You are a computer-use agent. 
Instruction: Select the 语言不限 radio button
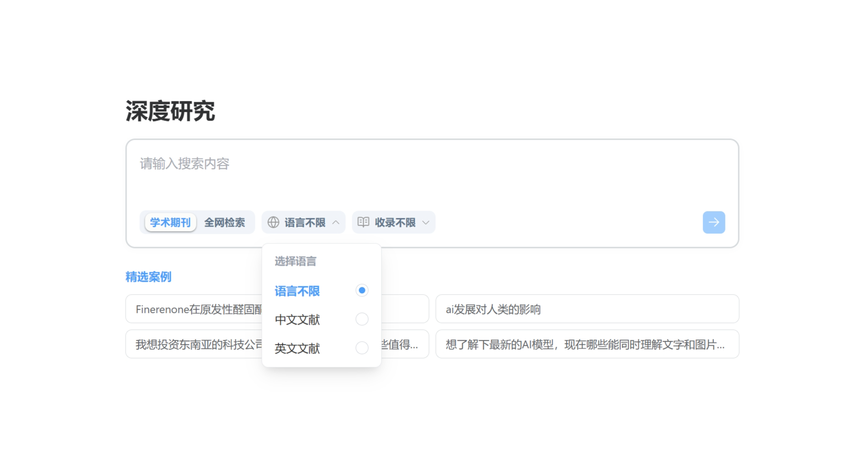362,291
